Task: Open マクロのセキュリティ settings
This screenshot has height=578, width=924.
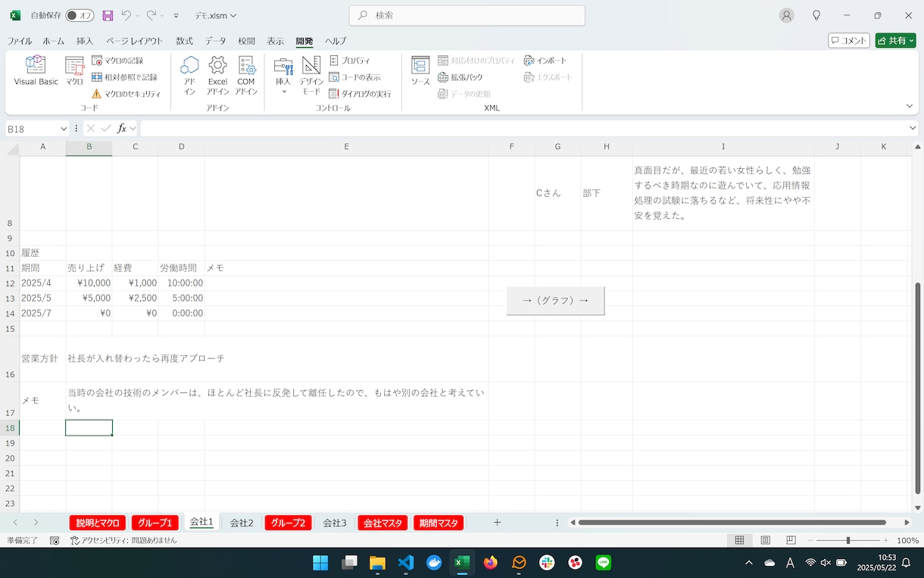Action: point(126,94)
